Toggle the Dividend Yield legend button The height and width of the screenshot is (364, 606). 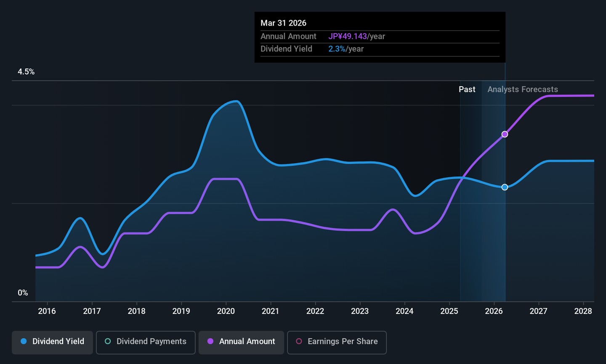click(x=52, y=342)
